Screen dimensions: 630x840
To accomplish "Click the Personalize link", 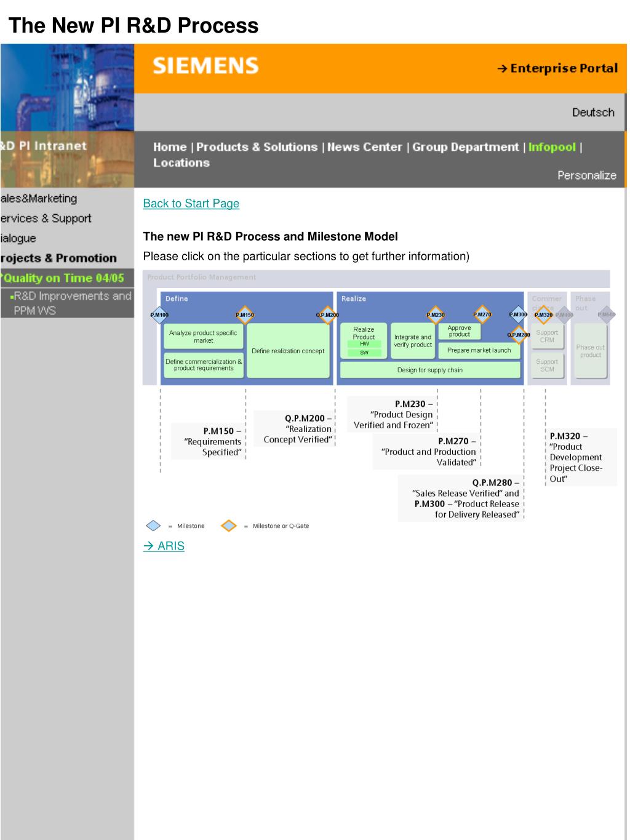I will point(587,175).
